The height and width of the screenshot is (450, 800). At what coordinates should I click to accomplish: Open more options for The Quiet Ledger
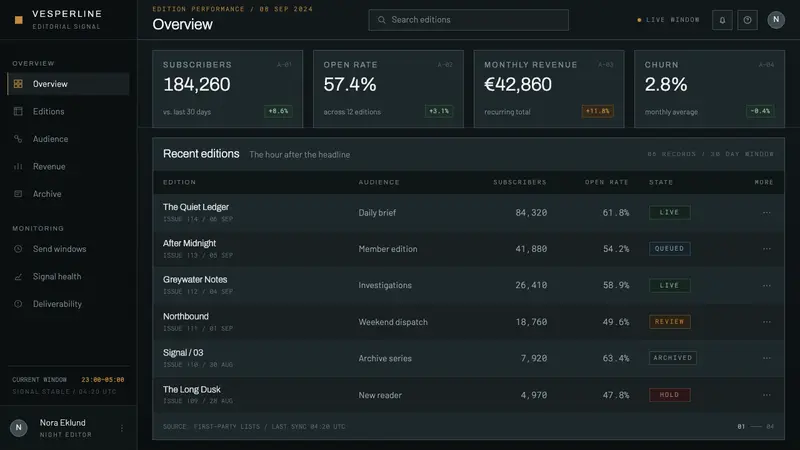(x=766, y=213)
